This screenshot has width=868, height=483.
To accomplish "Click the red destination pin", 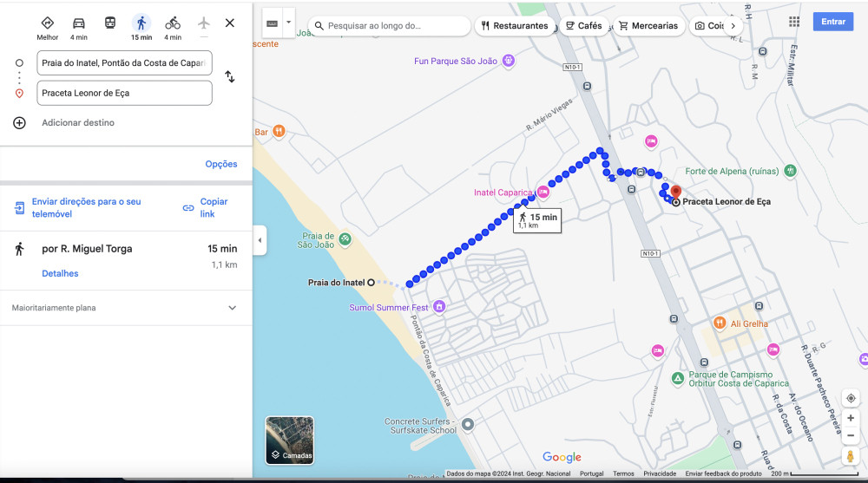I will click(675, 193).
